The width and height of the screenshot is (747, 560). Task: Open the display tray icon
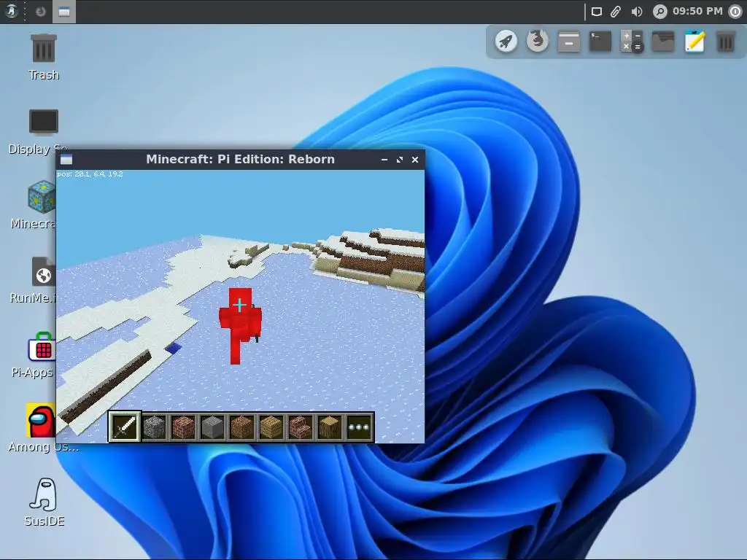click(597, 12)
